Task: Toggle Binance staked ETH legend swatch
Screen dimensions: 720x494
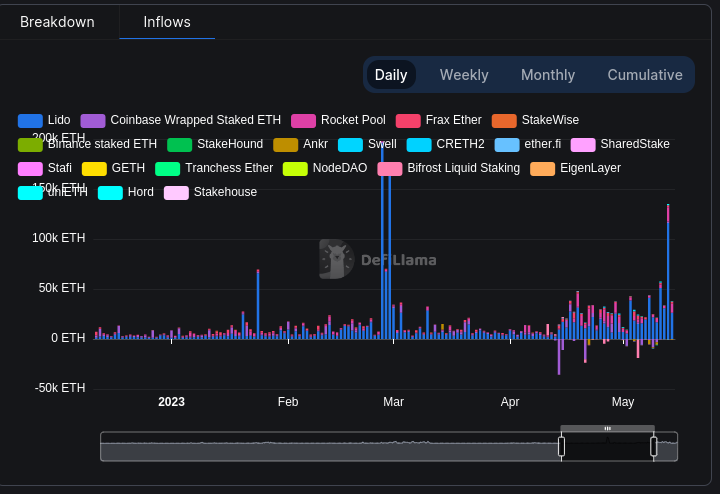Action: click(30, 145)
